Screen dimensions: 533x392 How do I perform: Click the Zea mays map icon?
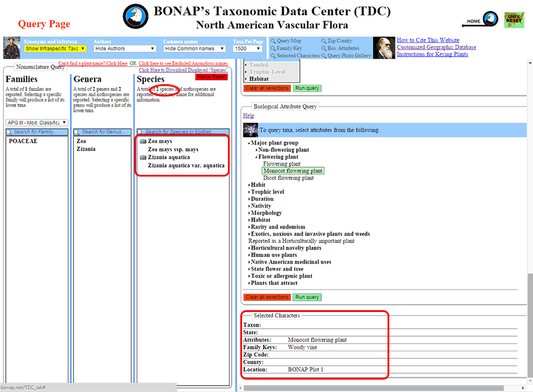144,141
